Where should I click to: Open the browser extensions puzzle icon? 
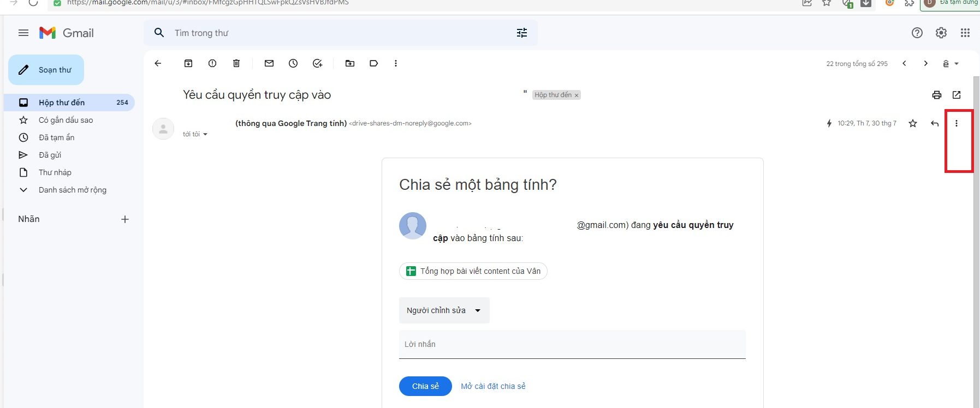coord(909,3)
